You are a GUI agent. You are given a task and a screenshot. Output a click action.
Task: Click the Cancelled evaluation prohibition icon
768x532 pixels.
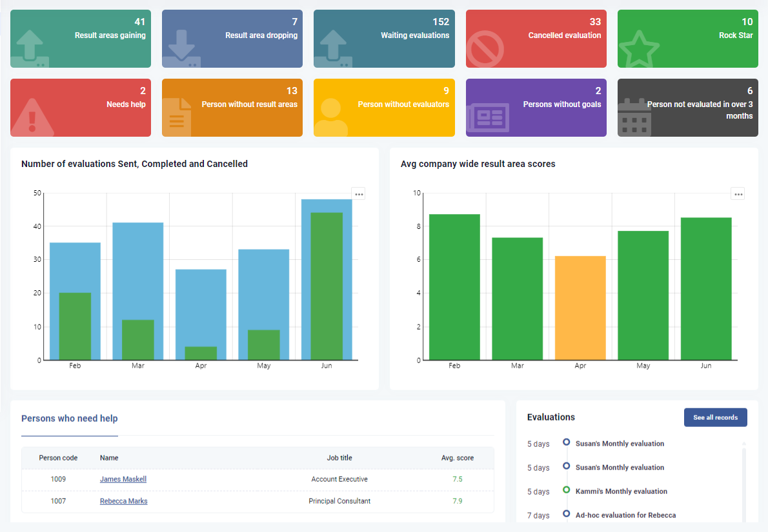point(485,49)
